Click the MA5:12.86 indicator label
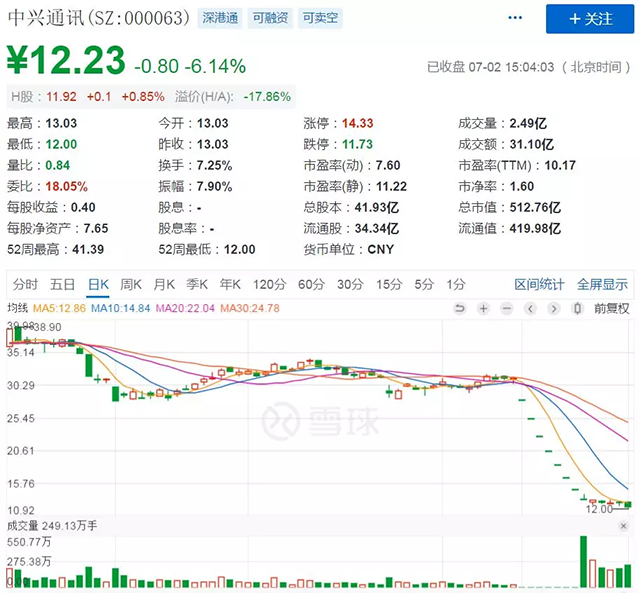640x593 pixels. click(59, 308)
